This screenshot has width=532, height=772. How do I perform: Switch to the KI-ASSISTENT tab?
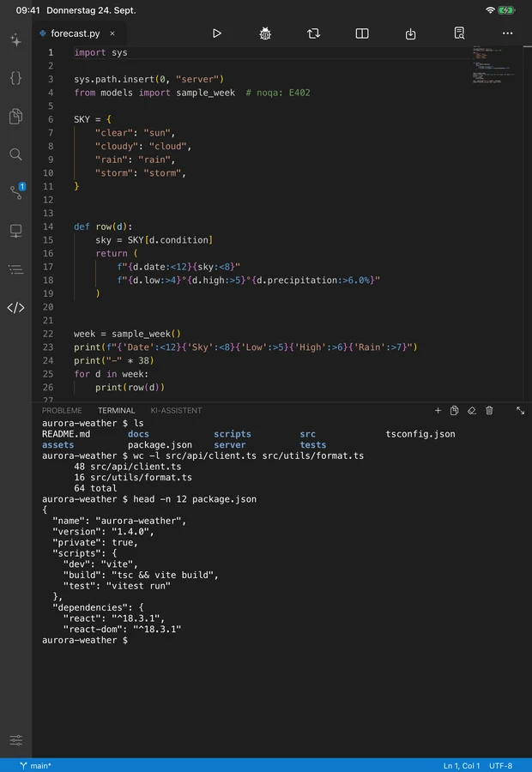point(176,411)
